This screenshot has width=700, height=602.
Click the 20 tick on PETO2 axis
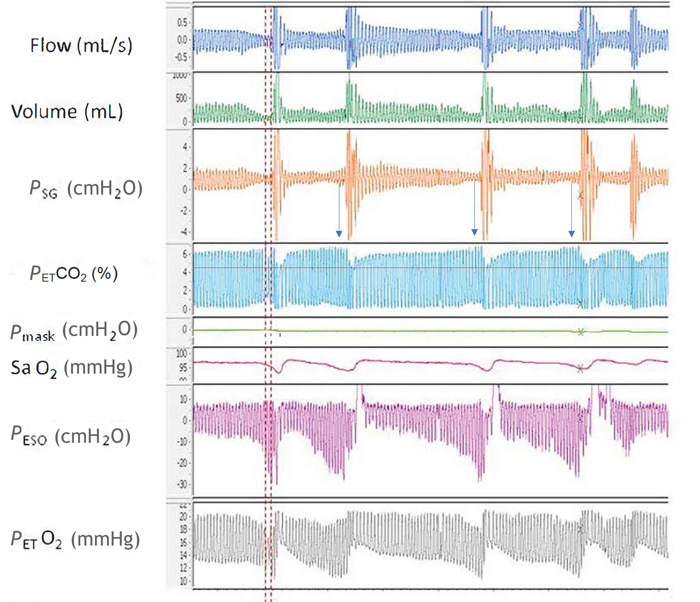(183, 516)
